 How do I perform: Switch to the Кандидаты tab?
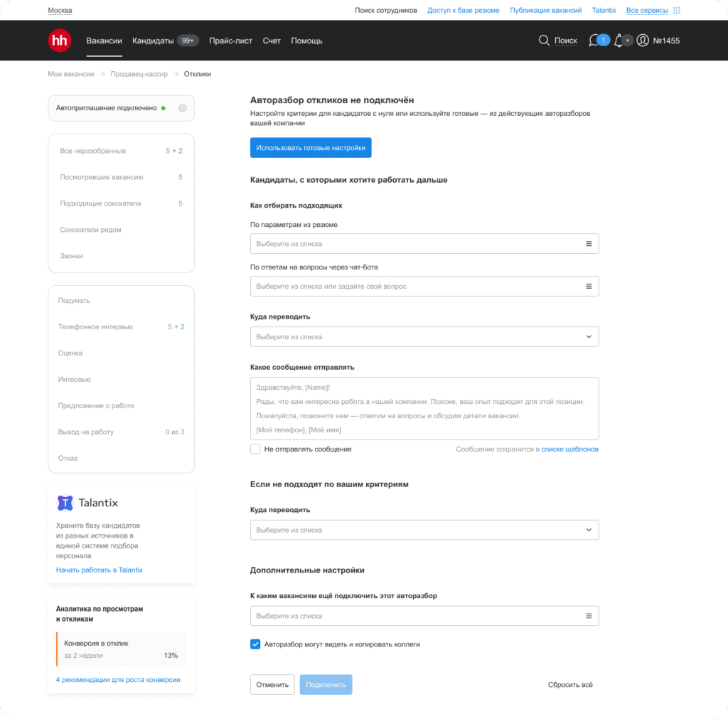tap(152, 41)
